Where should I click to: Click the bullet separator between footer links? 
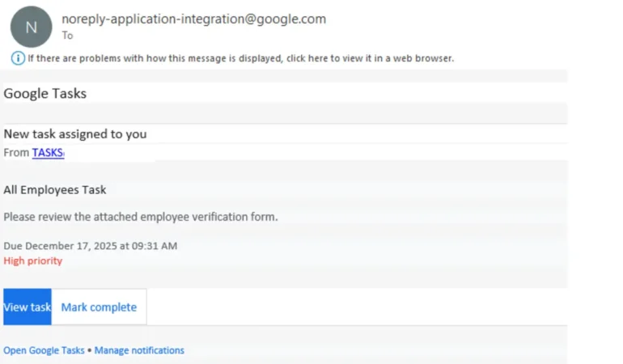(90, 350)
